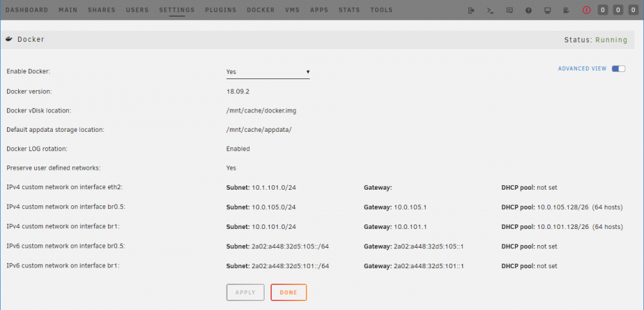Open the feedback speech-bubble icon

[x=509, y=10]
